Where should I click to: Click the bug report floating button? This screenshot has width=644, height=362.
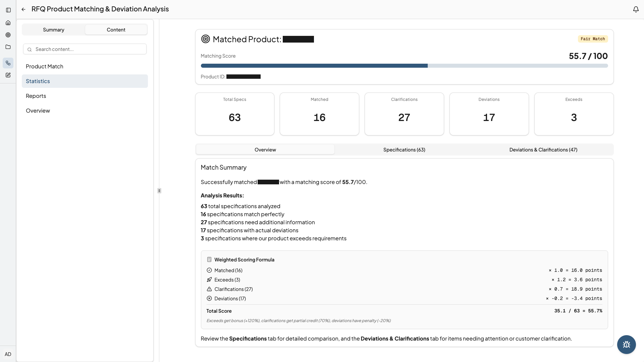tap(626, 344)
